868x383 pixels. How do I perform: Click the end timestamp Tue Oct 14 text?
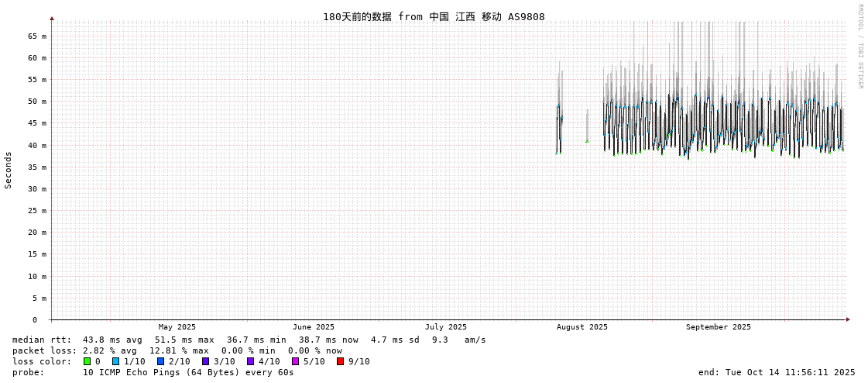coord(777,372)
